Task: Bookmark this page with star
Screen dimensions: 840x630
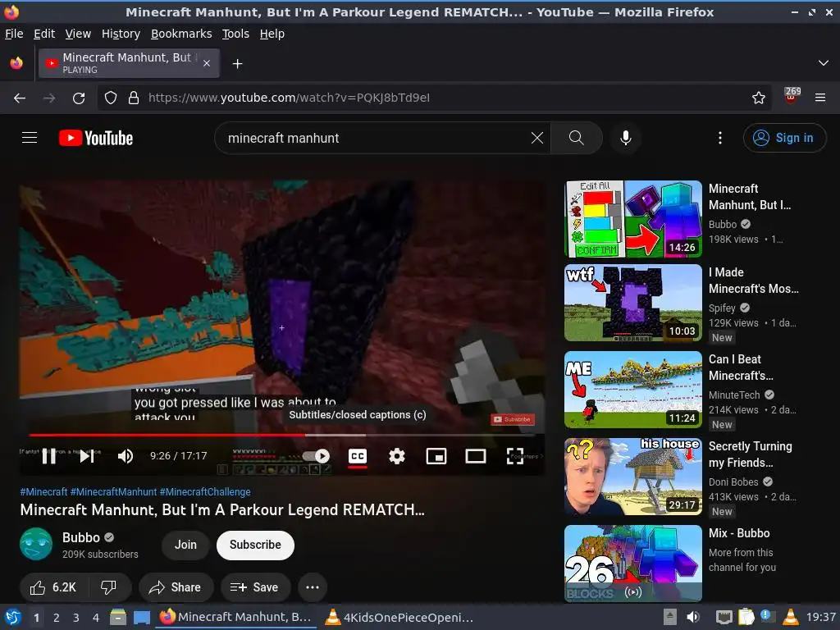Action: pos(759,98)
